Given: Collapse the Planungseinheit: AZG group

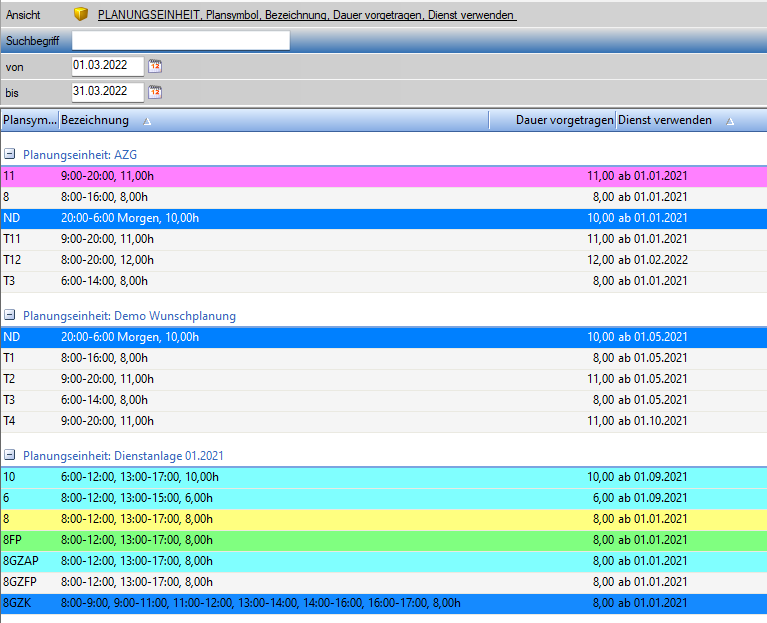Looking at the screenshot, I should (9, 155).
